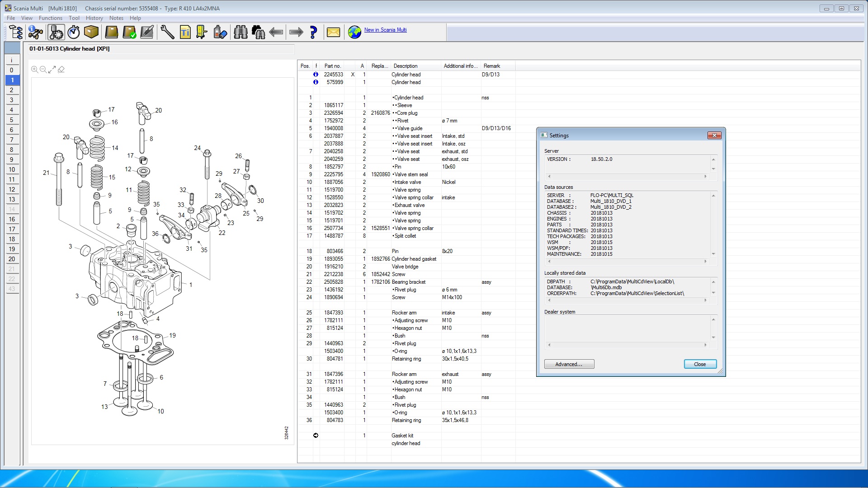Click info icon beside part 2245533
Viewport: 868px width, 488px height.
coord(316,75)
